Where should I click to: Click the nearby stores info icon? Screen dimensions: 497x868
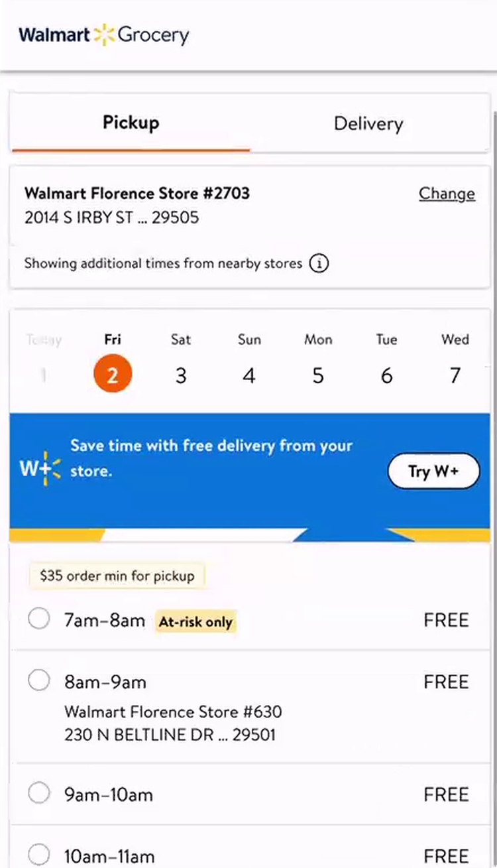(x=319, y=264)
